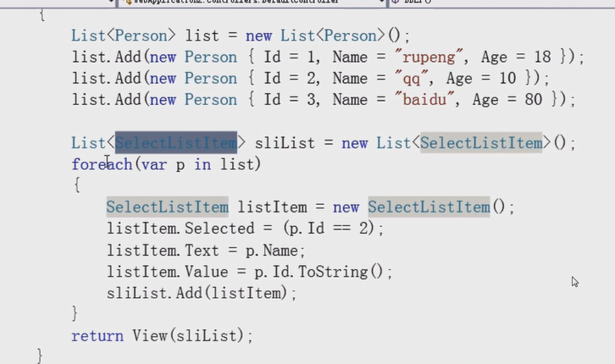Click p.Name on the Text assignment line
This screenshot has height=364, width=615.
coord(276,251)
